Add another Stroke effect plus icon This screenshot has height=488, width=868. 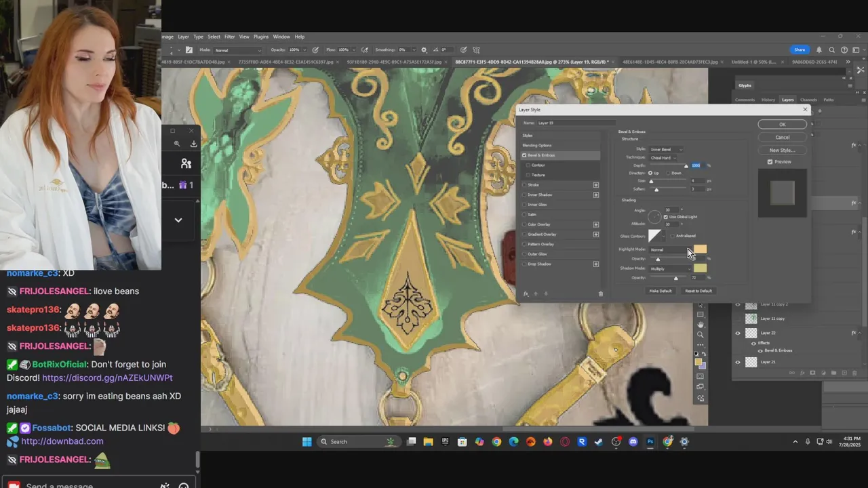(595, 185)
